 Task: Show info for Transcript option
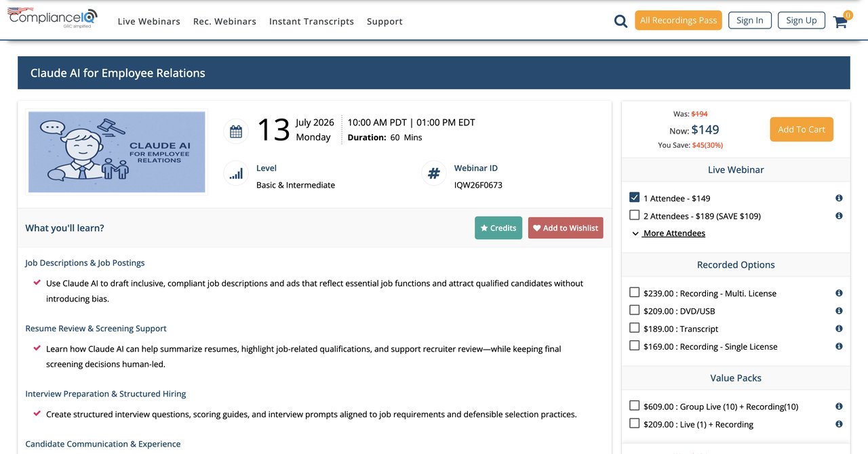pos(839,328)
